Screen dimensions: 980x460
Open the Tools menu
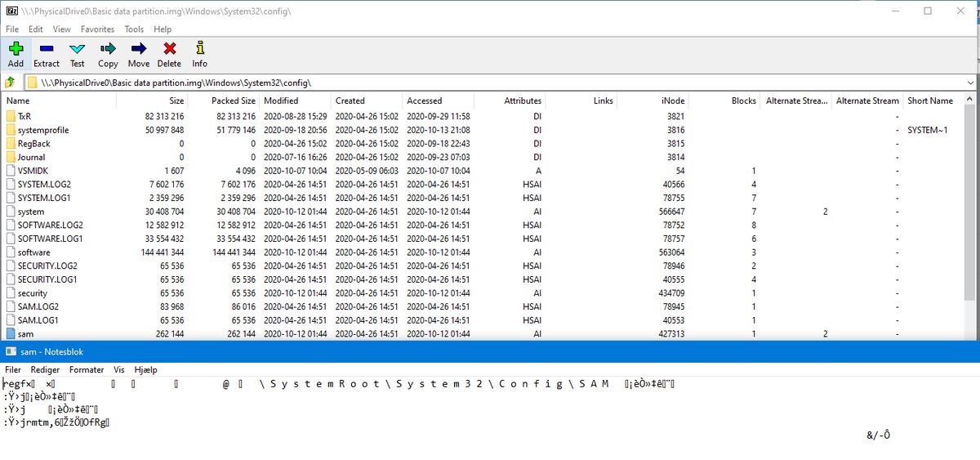point(134,29)
